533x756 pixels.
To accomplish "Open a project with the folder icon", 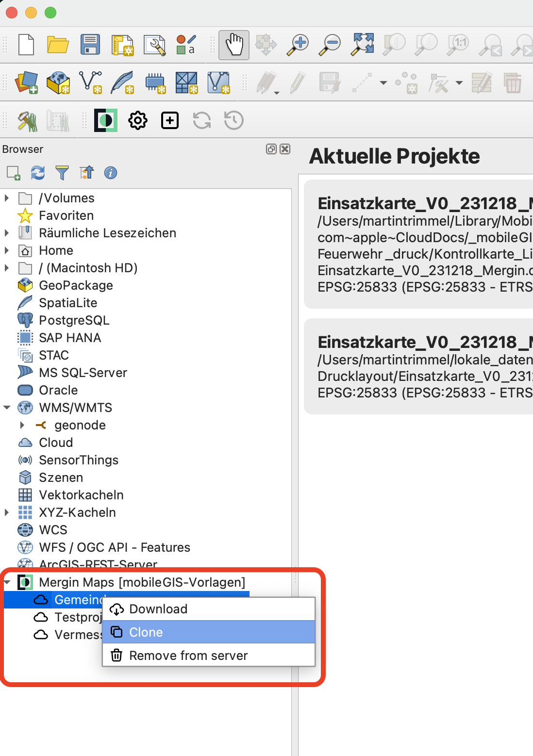I will [58, 45].
